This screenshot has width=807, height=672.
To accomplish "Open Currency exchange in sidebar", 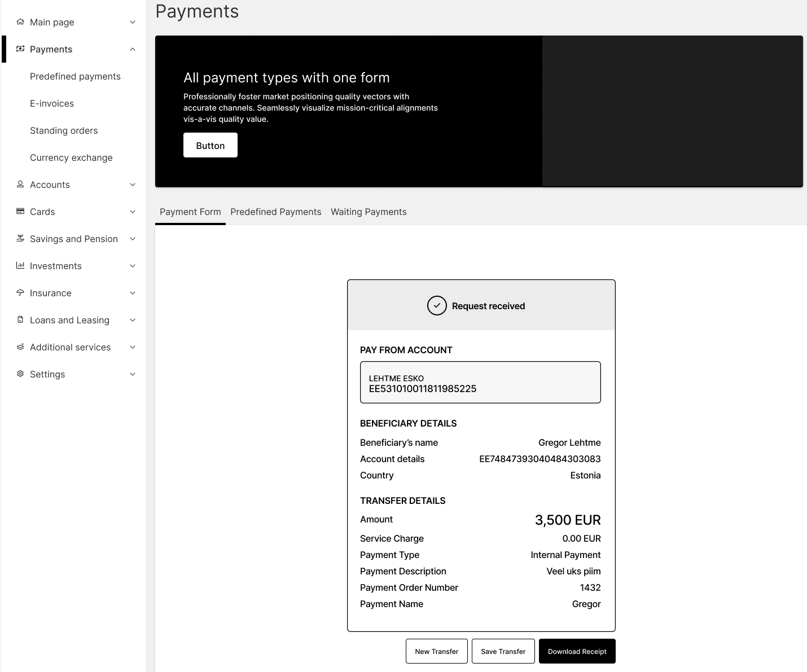I will [x=71, y=157].
